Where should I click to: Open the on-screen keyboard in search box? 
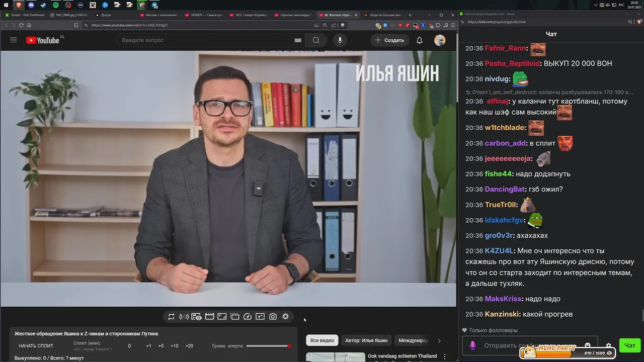pos(298,40)
